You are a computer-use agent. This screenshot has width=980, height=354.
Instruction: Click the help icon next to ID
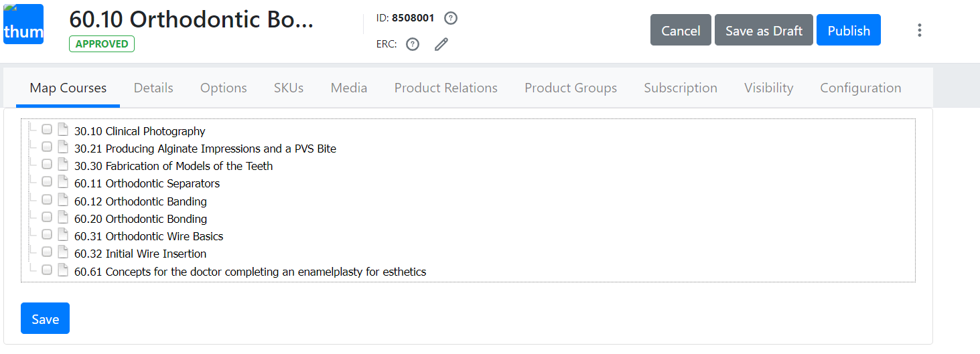point(451,18)
